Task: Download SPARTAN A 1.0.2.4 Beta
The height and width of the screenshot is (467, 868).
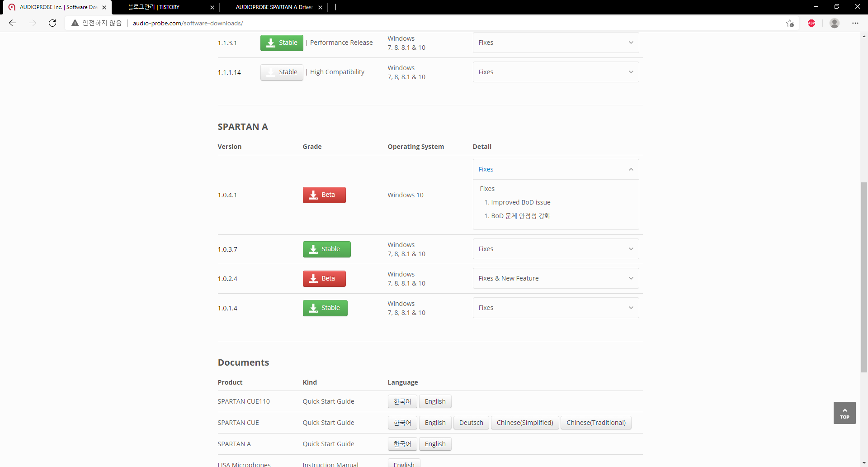Action: (324, 279)
